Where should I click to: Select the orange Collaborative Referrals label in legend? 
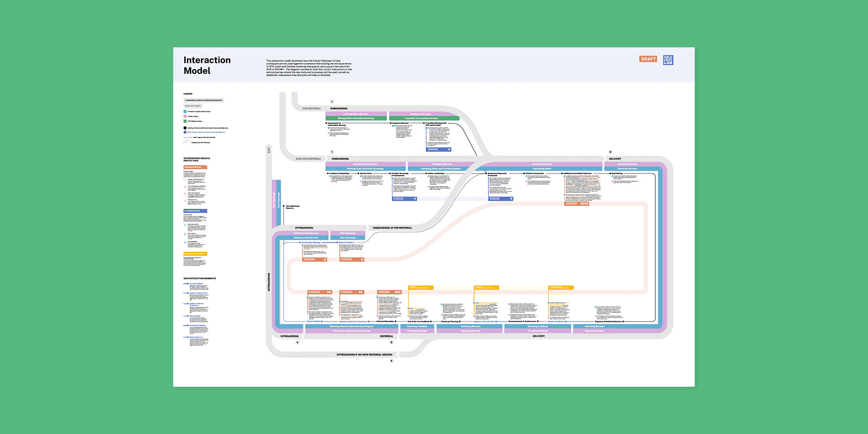(195, 167)
